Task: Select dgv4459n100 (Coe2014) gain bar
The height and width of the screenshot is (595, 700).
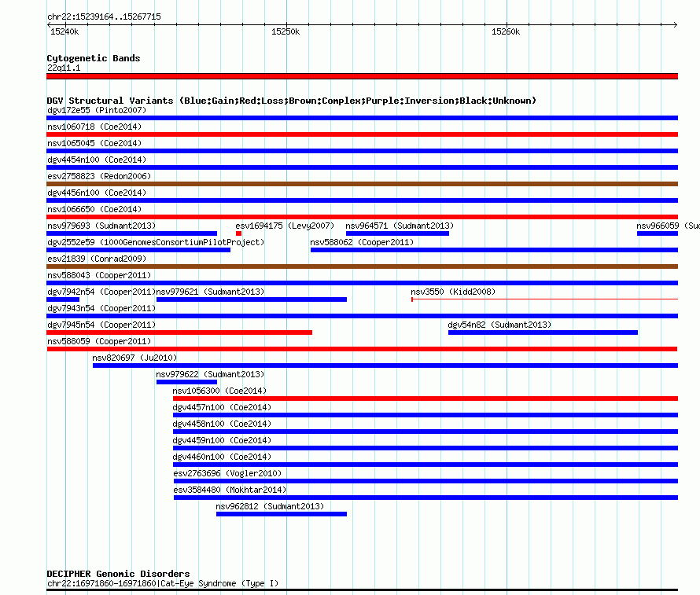Action: tap(426, 448)
